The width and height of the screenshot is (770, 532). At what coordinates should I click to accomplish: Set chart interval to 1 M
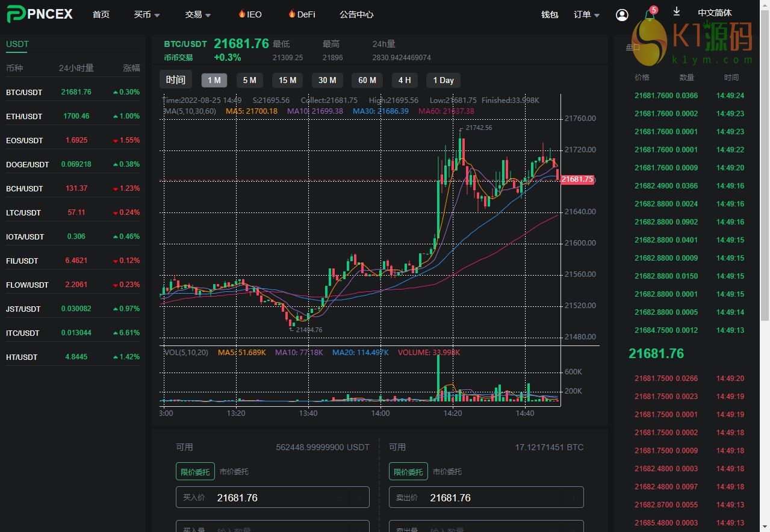(214, 80)
